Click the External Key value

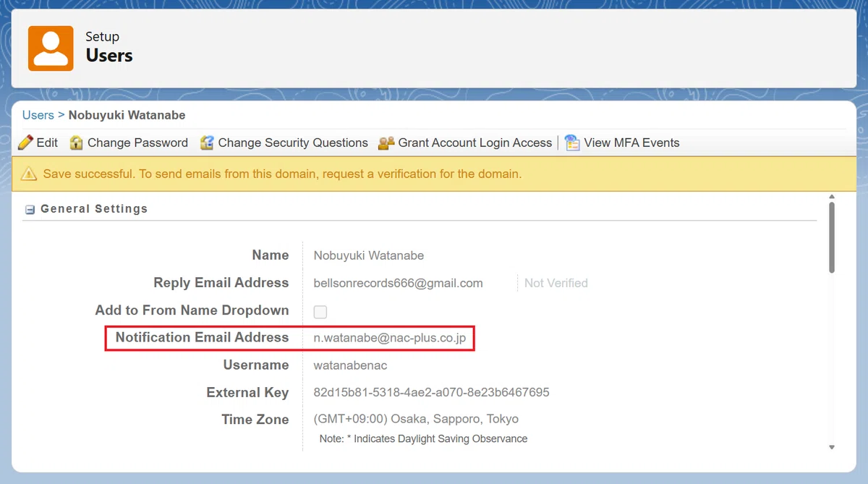432,393
